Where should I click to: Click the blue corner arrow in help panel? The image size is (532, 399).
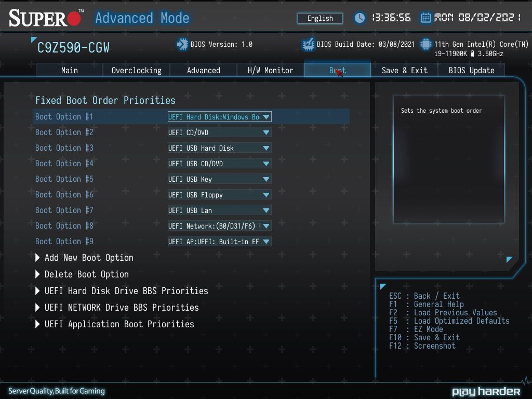[509, 260]
